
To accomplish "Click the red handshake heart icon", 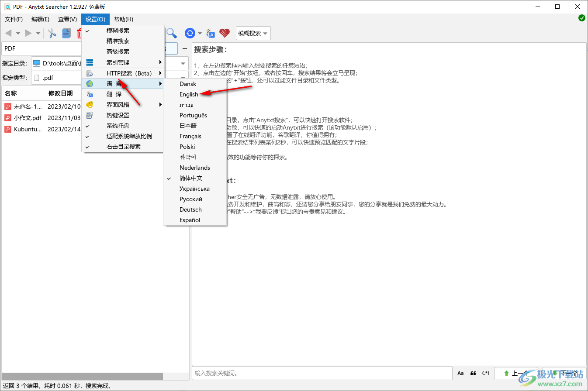I will pos(225,33).
